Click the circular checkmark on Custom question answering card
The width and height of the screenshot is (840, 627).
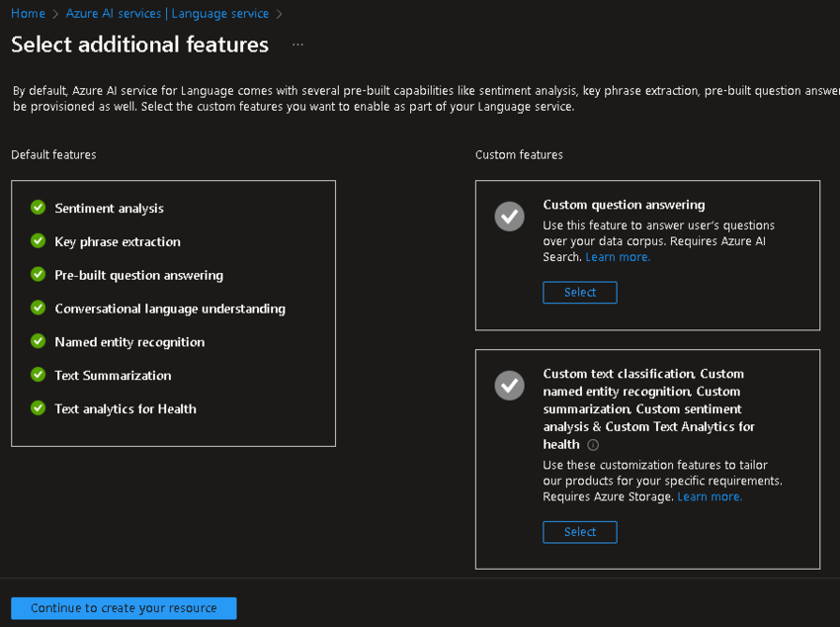(x=509, y=216)
